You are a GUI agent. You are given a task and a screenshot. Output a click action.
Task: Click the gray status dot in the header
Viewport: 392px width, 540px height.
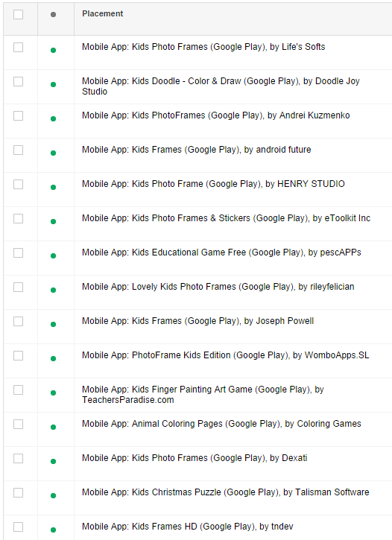(x=53, y=14)
